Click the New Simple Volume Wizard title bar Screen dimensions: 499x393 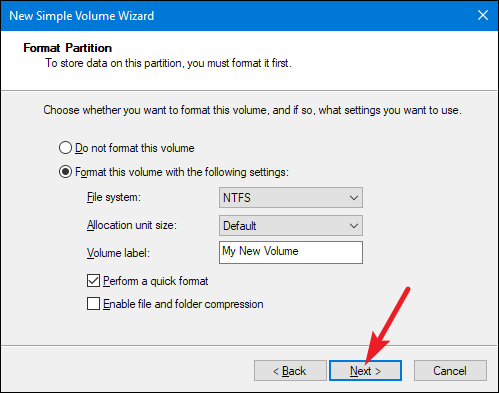point(233,16)
